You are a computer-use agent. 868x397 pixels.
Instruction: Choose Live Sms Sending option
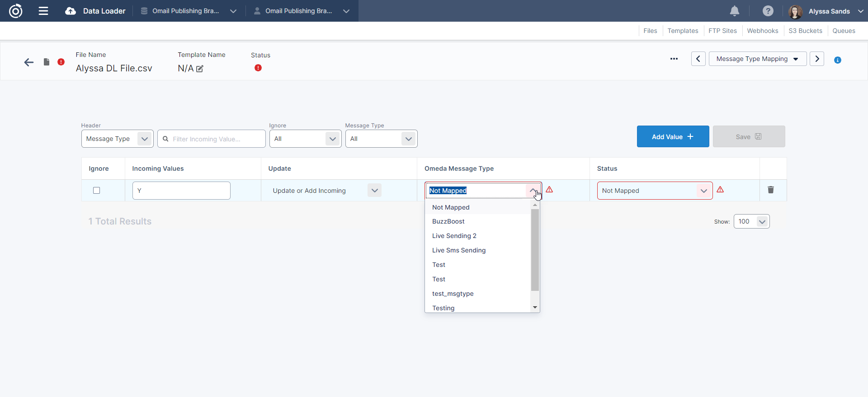click(458, 250)
